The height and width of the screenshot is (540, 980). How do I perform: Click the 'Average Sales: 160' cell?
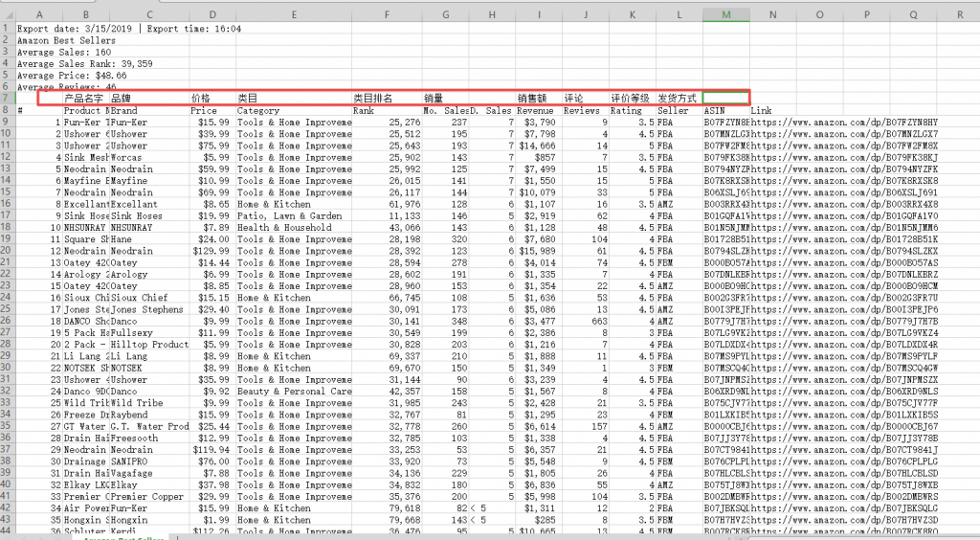[x=64, y=52]
